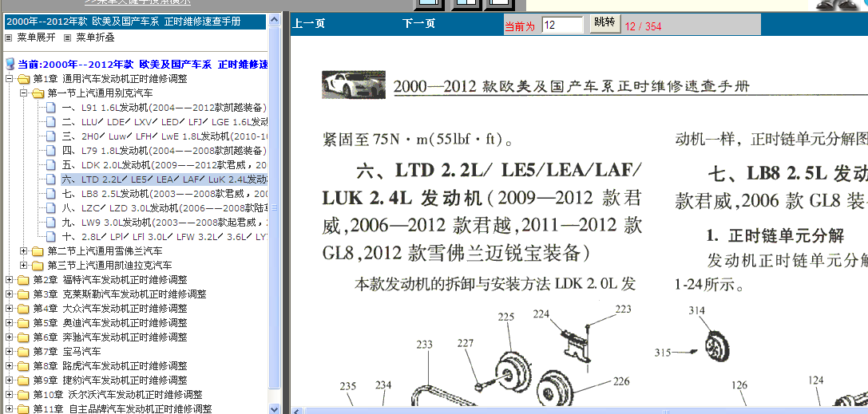Click folder icon of 第9章 捷豹汽车
The height and width of the screenshot is (414, 868).
pos(23,380)
